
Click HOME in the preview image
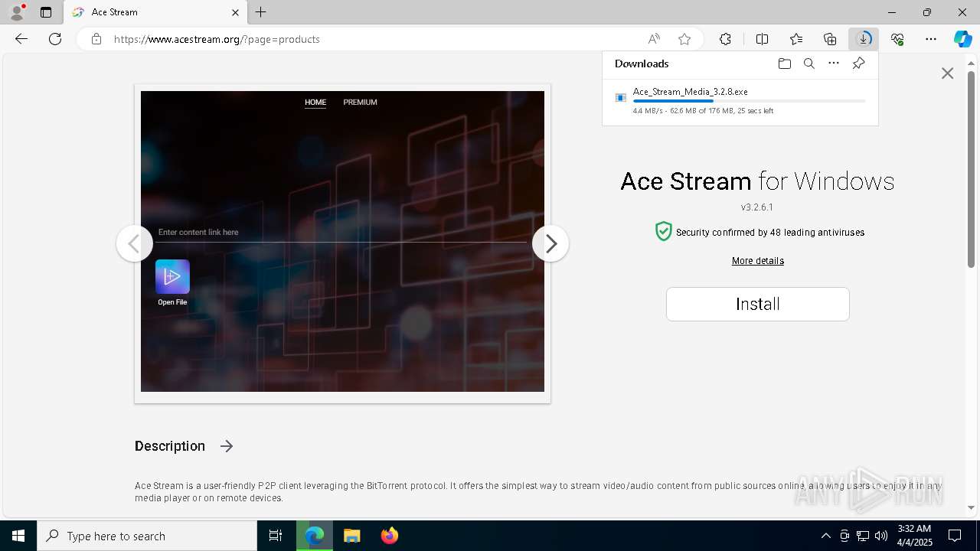point(315,103)
